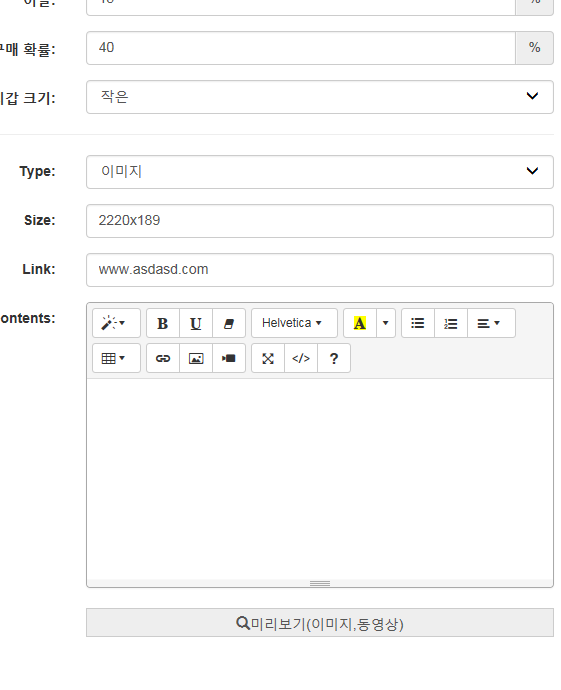
Task: Open the editor help dialog
Action: (x=334, y=358)
